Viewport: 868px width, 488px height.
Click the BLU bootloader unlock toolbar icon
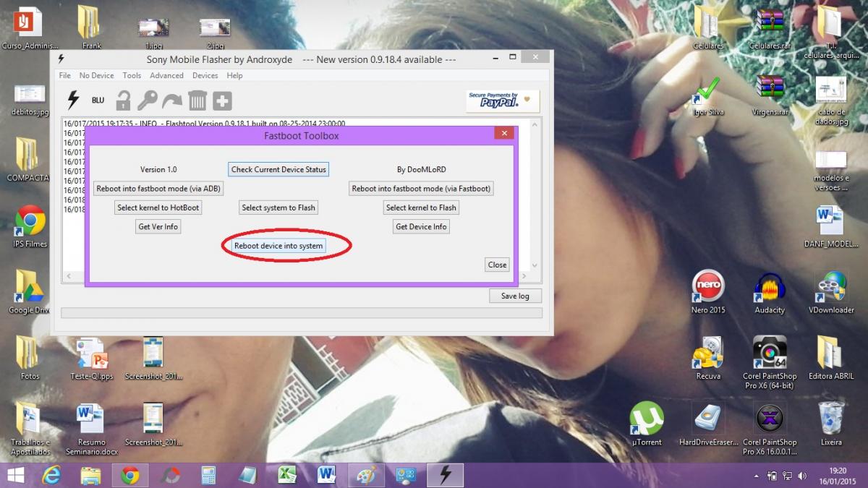click(98, 100)
